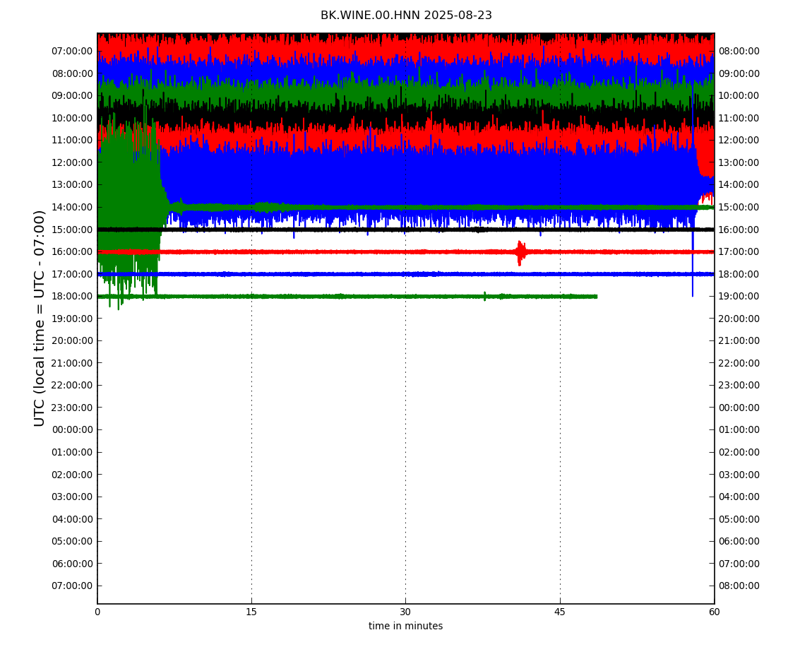Select 23:00:00 on the right local-time axis
This screenshot has width=812, height=671.
pos(739,386)
